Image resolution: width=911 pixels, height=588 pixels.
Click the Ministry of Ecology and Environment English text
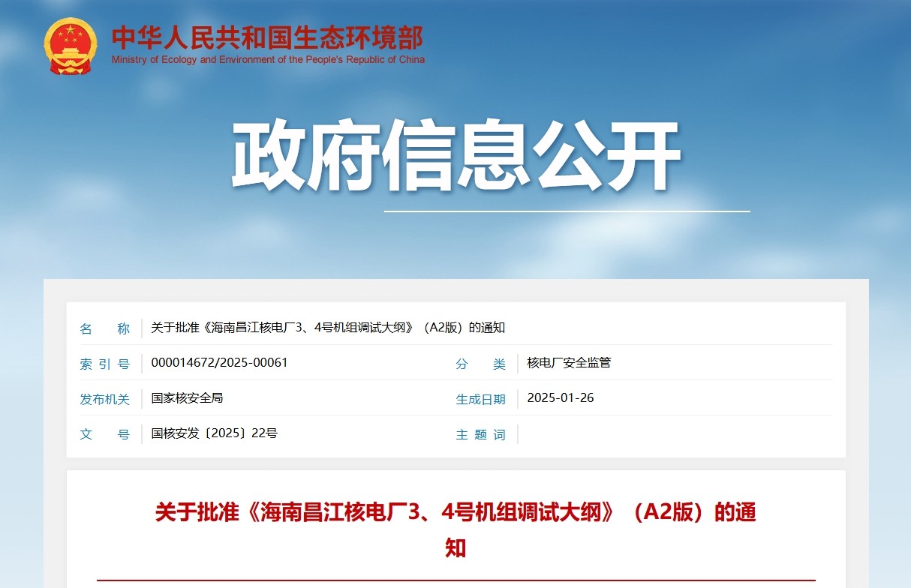[x=268, y=60]
